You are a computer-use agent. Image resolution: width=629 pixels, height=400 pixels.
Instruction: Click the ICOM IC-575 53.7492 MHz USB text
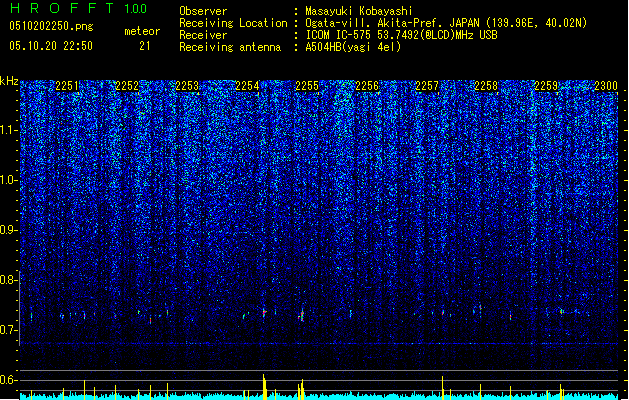coord(401,35)
